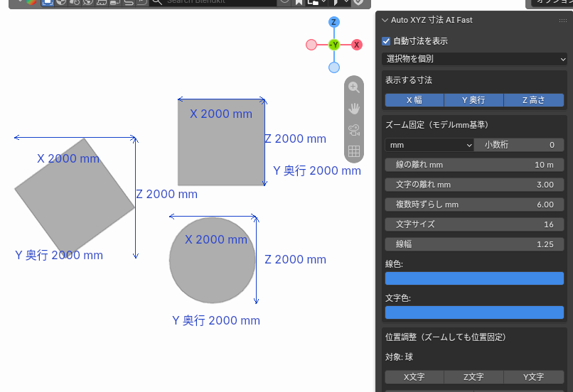Click the 位置調整 section heading
The width and height of the screenshot is (573, 392).
(x=446, y=337)
